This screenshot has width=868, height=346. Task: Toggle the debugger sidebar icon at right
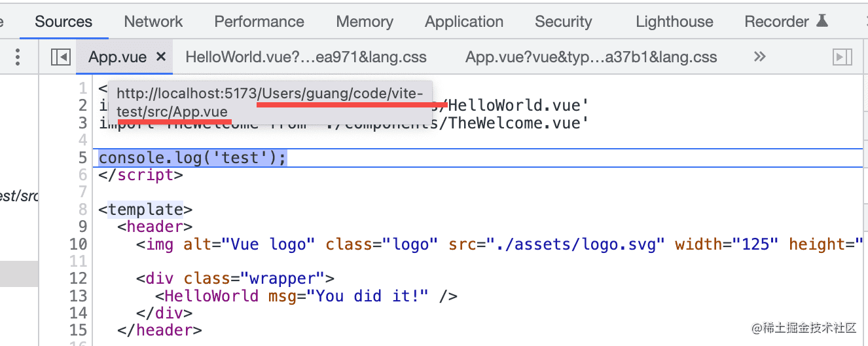click(842, 58)
